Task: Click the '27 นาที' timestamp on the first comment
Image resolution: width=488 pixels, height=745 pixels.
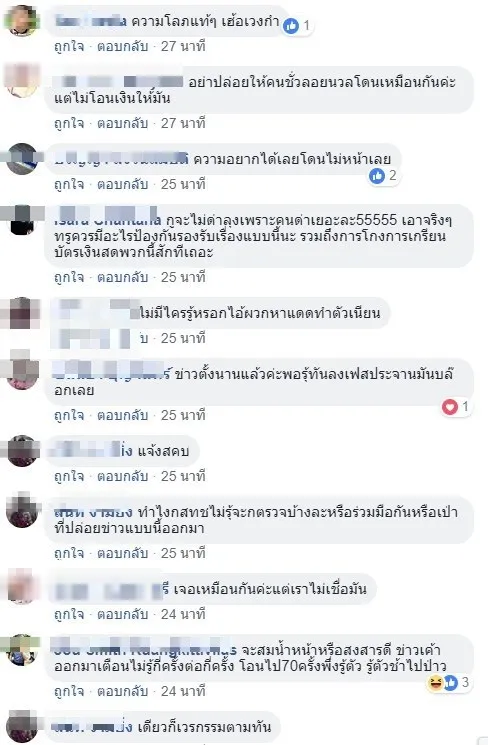Action: pyautogui.click(x=183, y=47)
